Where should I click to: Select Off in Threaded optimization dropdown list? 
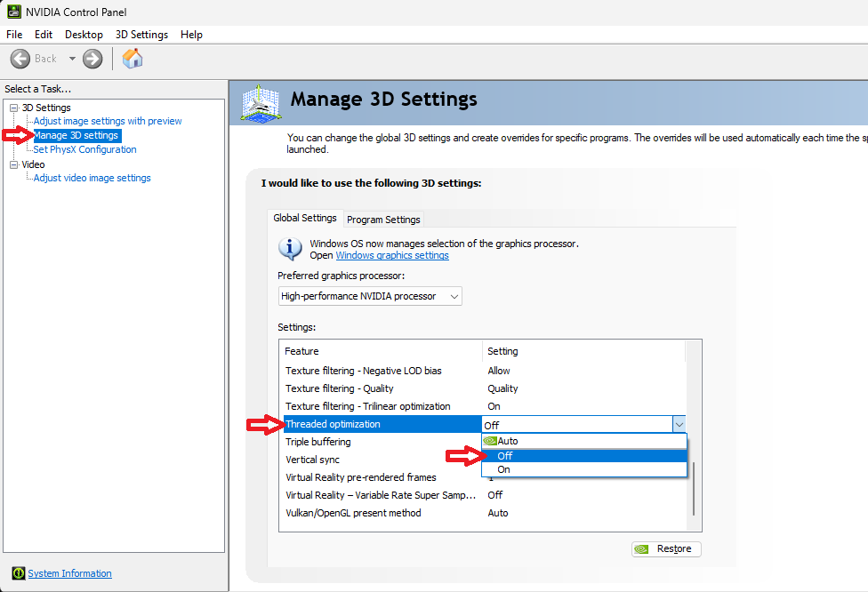505,455
